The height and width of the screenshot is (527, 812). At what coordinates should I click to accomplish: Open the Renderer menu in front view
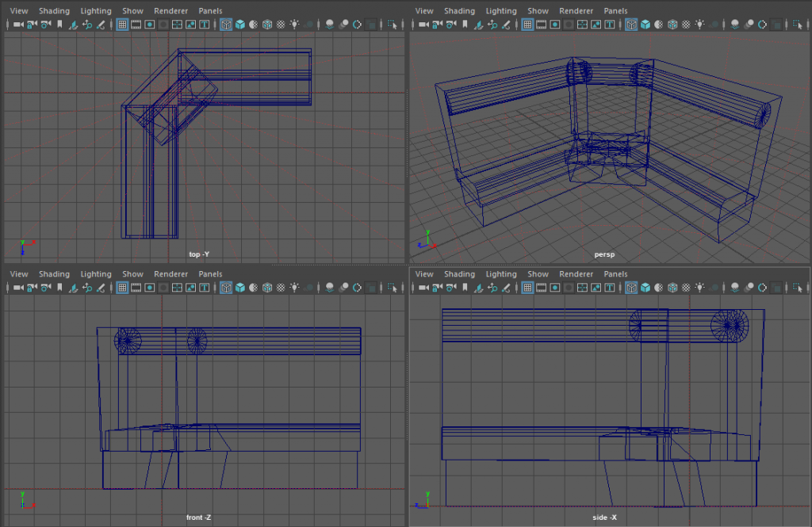(170, 274)
